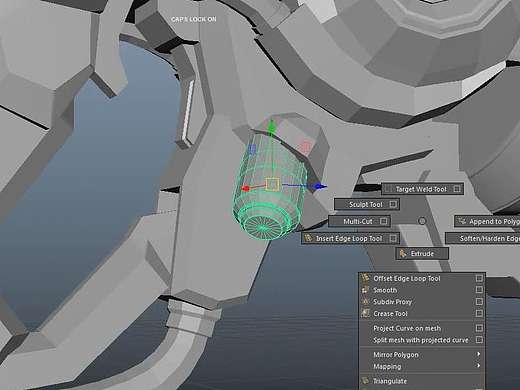The image size is (520, 390).
Task: Click the Extrude icon
Action: (x=403, y=254)
